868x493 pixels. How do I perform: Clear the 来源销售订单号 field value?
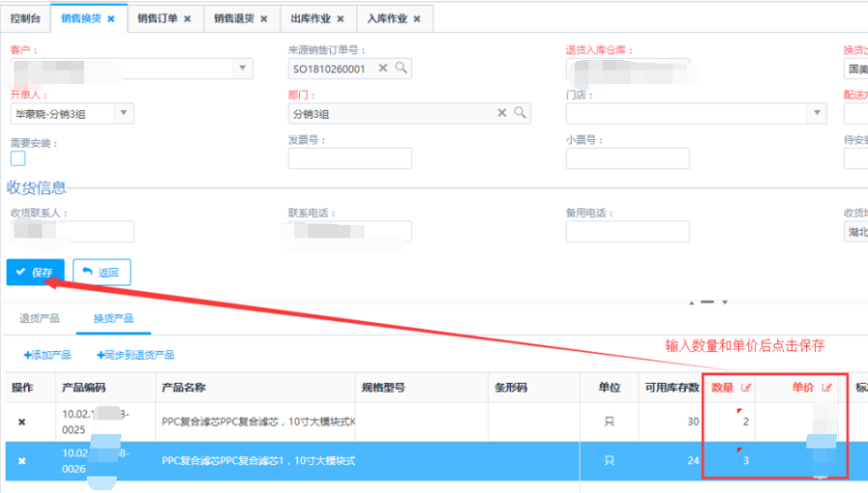[x=383, y=68]
